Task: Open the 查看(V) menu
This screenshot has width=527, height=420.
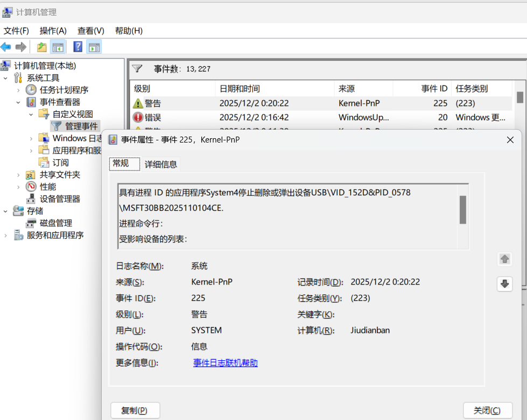Action: [x=91, y=31]
